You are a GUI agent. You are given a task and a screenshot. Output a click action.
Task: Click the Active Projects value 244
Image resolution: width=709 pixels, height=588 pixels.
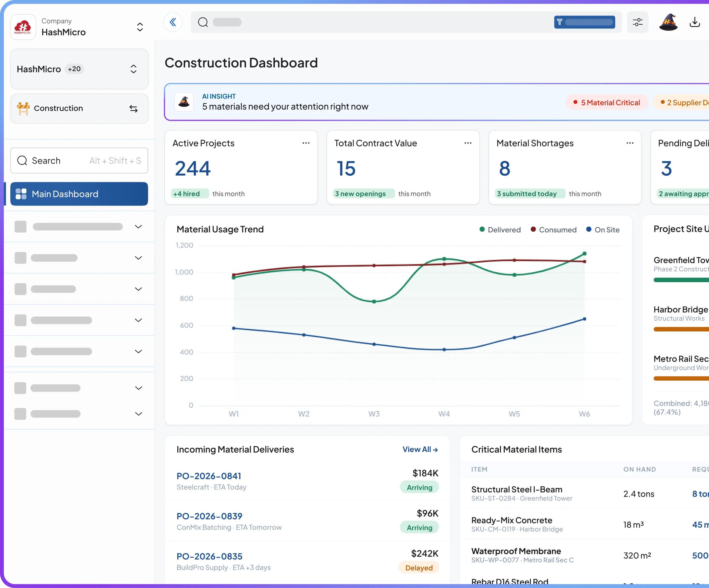click(193, 169)
